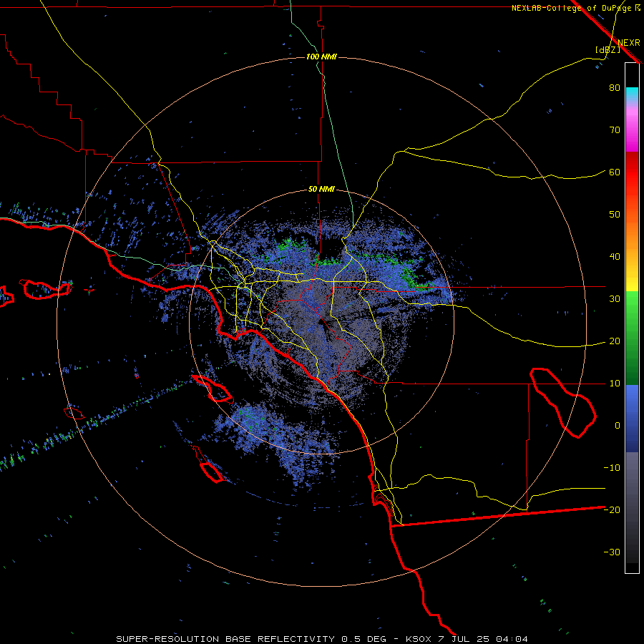The height and width of the screenshot is (644, 644).
Task: Click the "100 NMI" range ring label
Action: click(321, 57)
